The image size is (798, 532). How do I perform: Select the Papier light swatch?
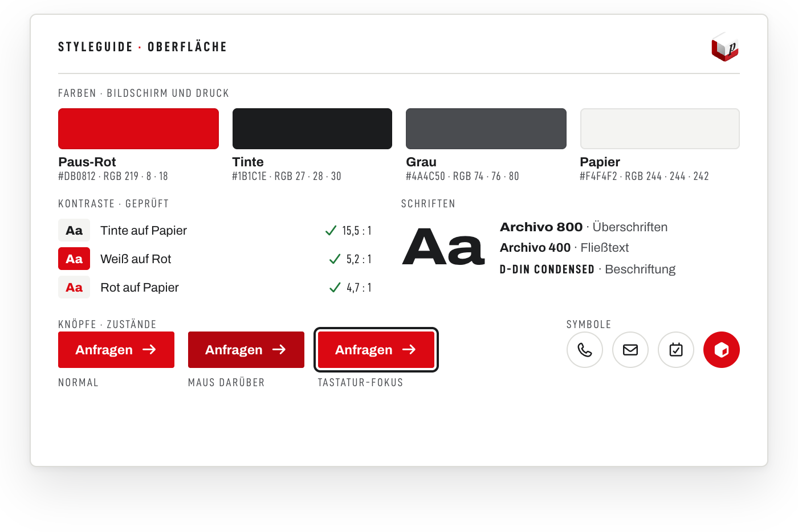click(660, 129)
